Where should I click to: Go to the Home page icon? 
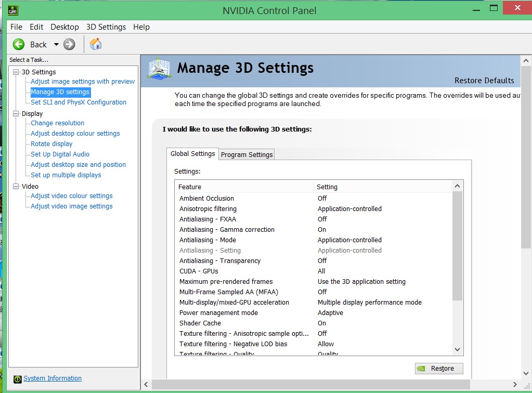[96, 44]
